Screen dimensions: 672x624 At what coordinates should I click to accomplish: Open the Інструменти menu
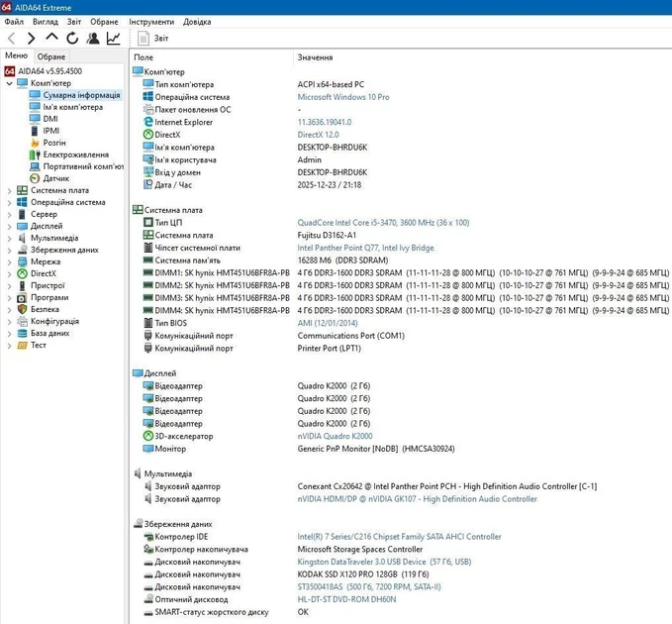(x=151, y=22)
